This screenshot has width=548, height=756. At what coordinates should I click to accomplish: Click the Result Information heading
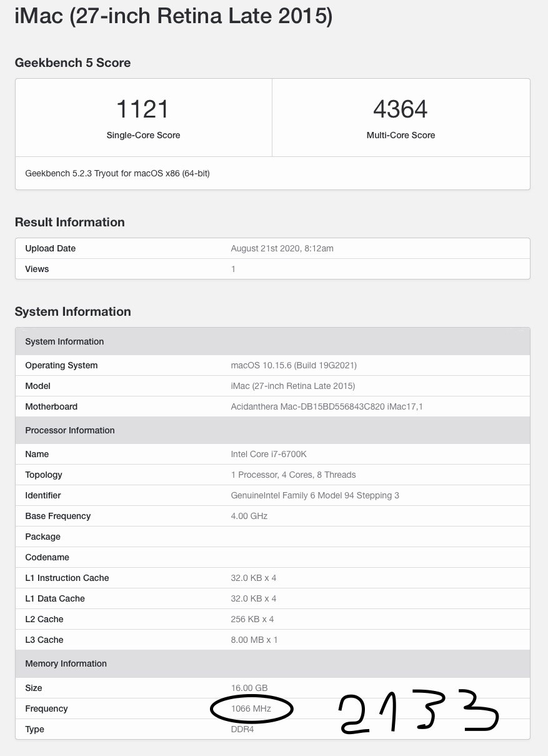pyautogui.click(x=70, y=222)
